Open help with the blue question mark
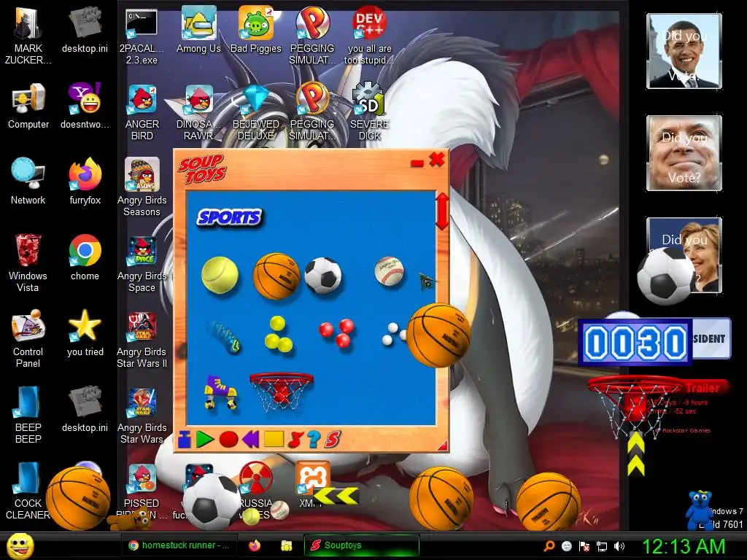This screenshot has width=747, height=560. [313, 439]
